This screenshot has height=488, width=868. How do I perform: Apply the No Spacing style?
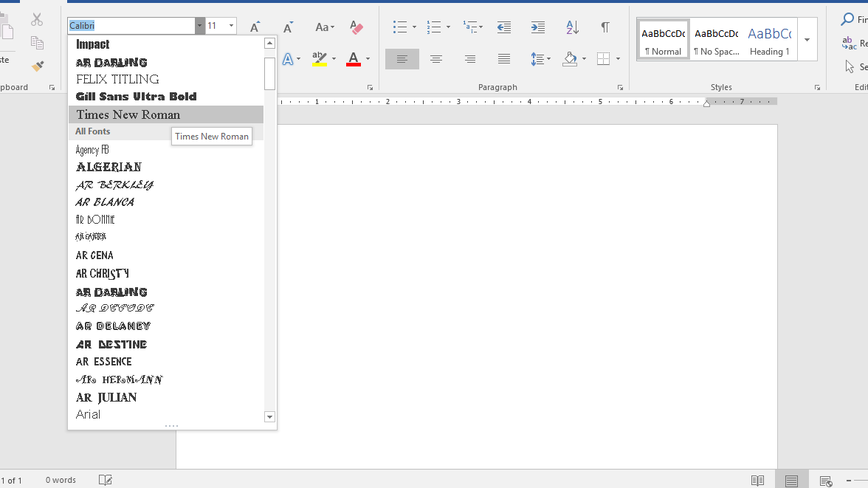point(716,39)
